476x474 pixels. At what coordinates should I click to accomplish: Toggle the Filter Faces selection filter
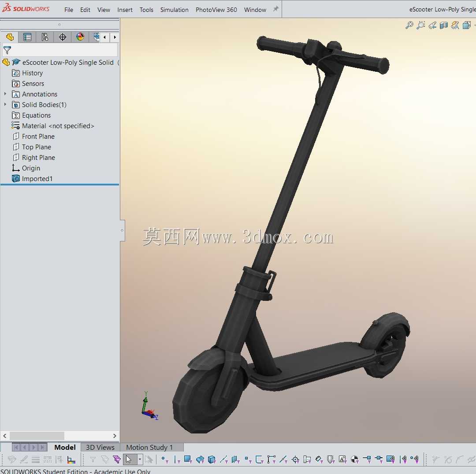tap(188, 459)
